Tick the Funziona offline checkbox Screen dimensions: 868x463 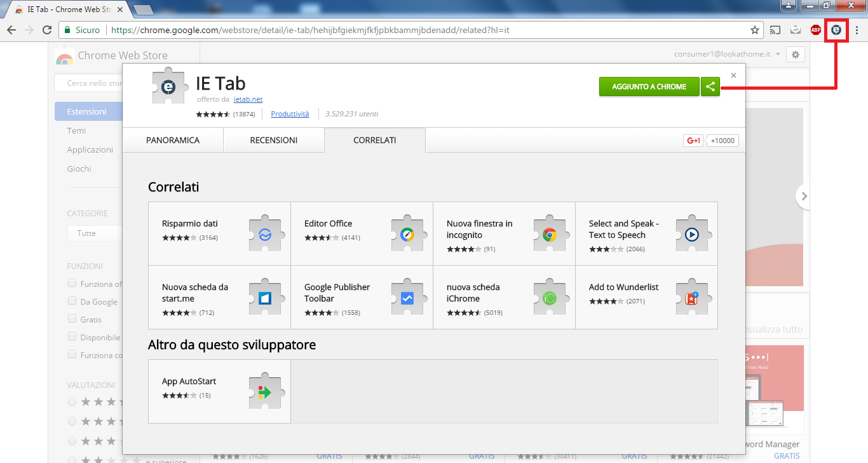point(72,283)
